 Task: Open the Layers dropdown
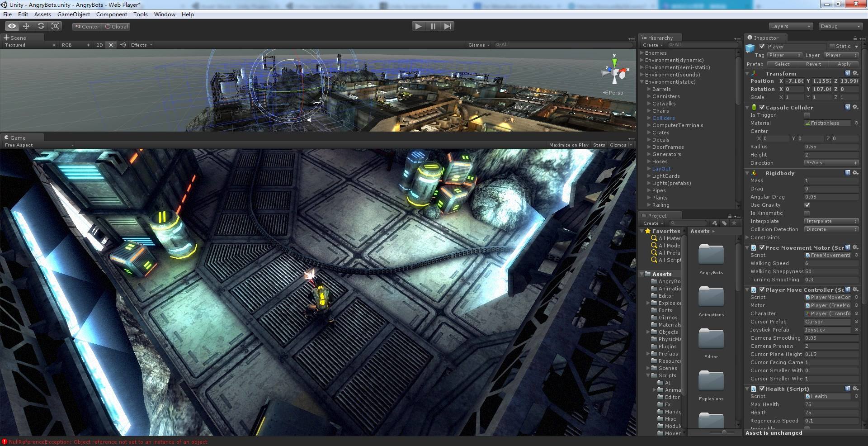click(790, 26)
